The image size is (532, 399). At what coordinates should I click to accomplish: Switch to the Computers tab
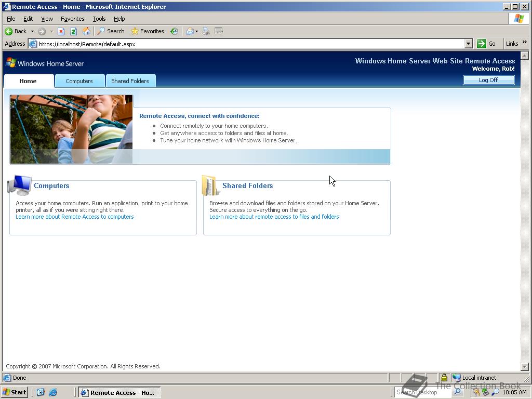tap(79, 81)
